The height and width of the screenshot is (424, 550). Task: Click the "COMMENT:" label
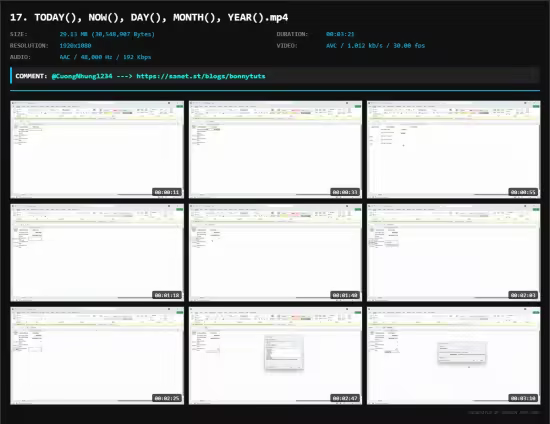pos(31,76)
